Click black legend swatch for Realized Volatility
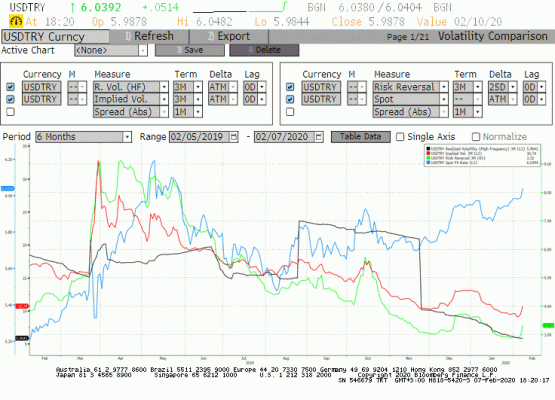Viewport: 555px width, 400px height. (428, 149)
